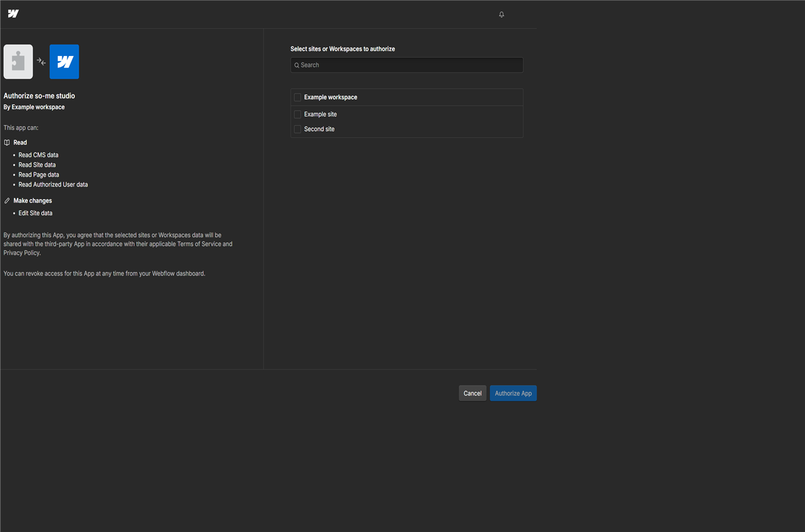805x532 pixels.
Task: Click the blue Webflow app tile
Action: [64, 62]
